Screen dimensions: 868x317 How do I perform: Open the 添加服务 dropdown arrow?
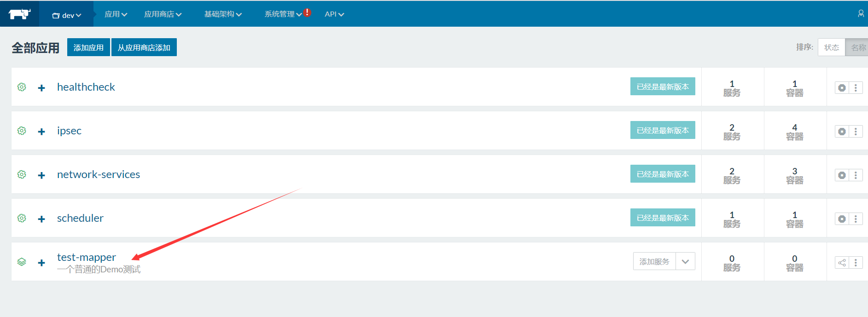tap(685, 261)
